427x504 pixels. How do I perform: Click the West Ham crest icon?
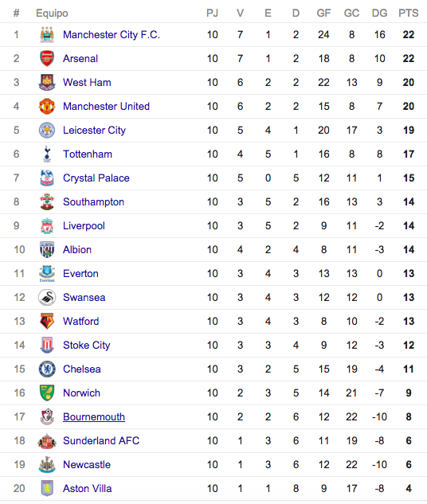pos(47,82)
